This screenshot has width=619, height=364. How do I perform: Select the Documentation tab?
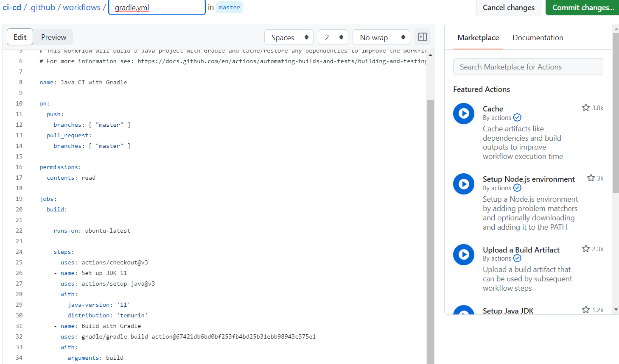tap(538, 38)
